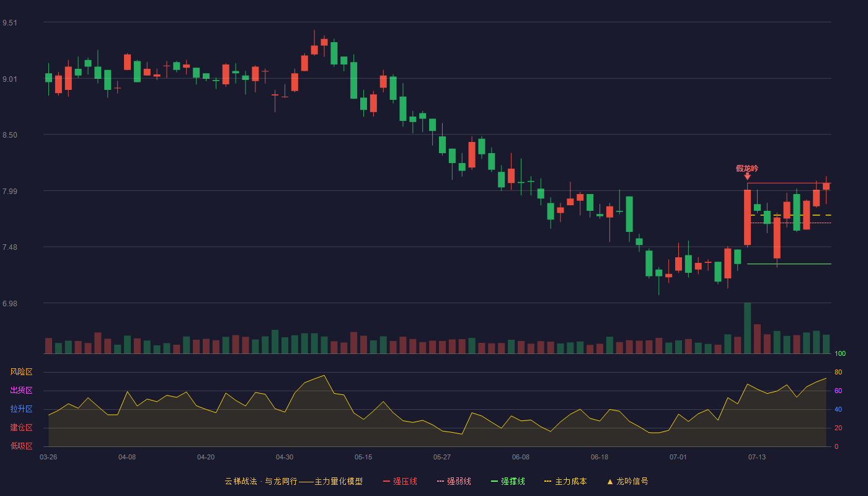
Task: Click the 06-18 date label
Action: pos(600,457)
